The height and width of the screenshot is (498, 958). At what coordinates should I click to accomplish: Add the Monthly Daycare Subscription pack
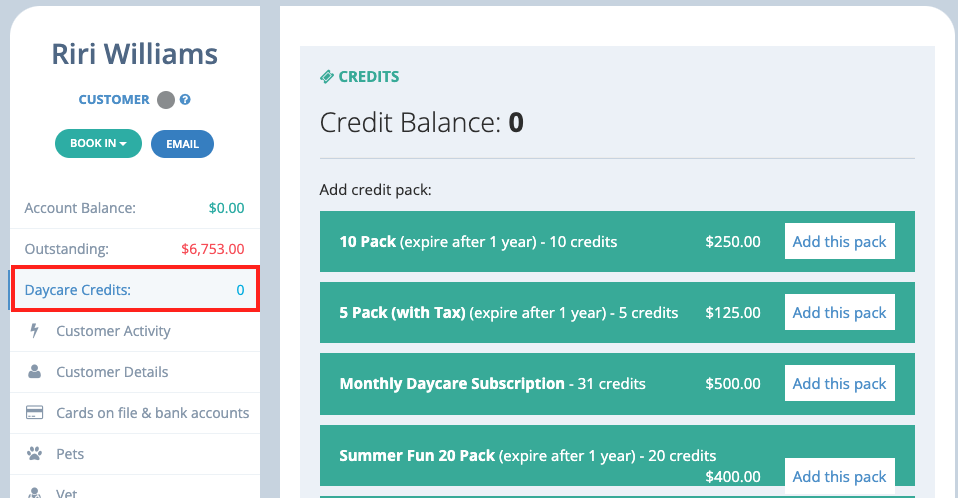click(x=839, y=383)
